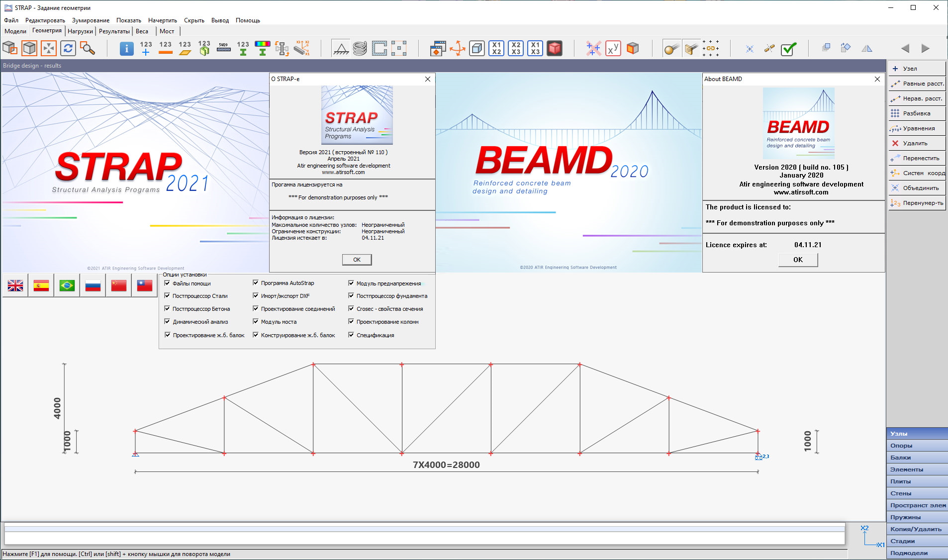Select the X1 X3 plane view

tap(535, 48)
